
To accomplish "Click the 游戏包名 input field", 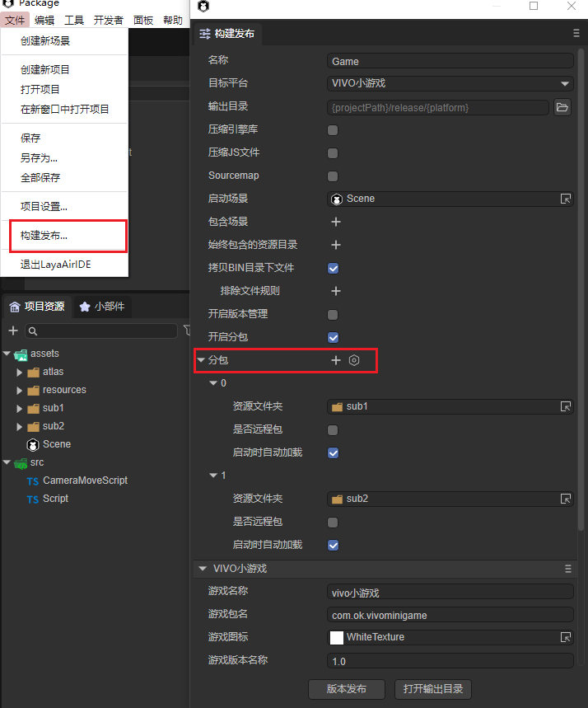I will coord(450,615).
